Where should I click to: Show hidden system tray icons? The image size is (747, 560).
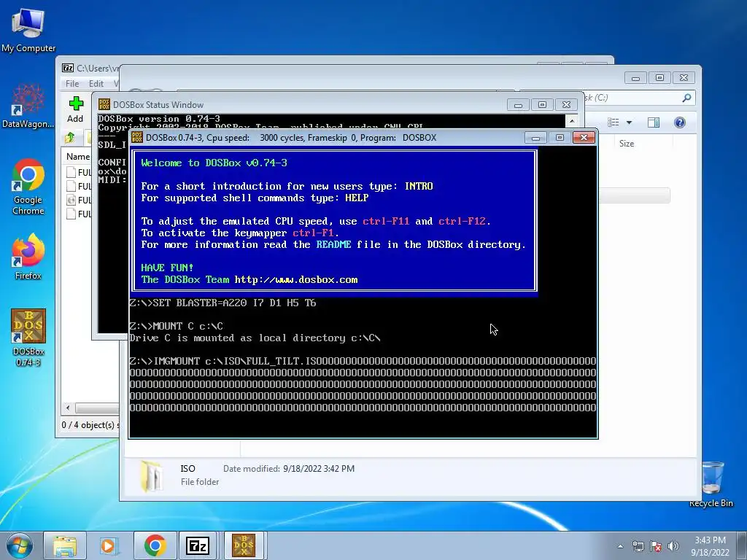620,547
